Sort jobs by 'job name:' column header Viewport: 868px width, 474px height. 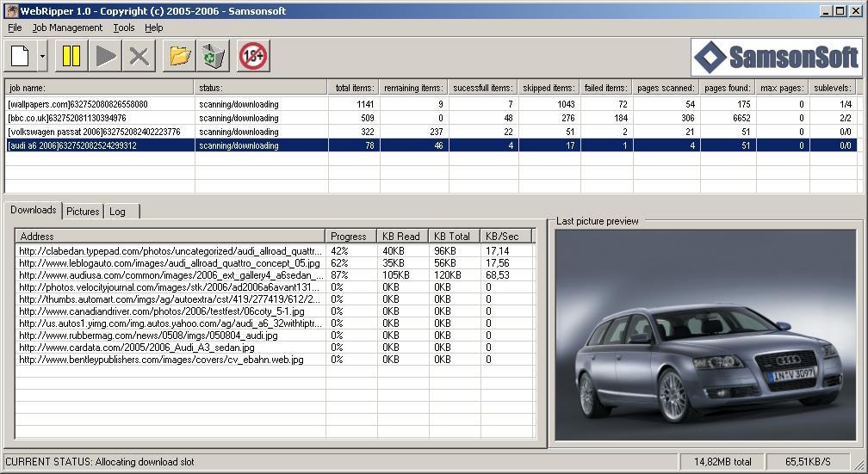[x=100, y=88]
